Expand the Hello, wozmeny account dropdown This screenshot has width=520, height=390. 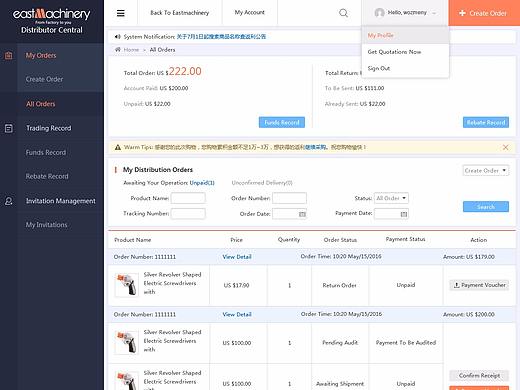point(405,13)
